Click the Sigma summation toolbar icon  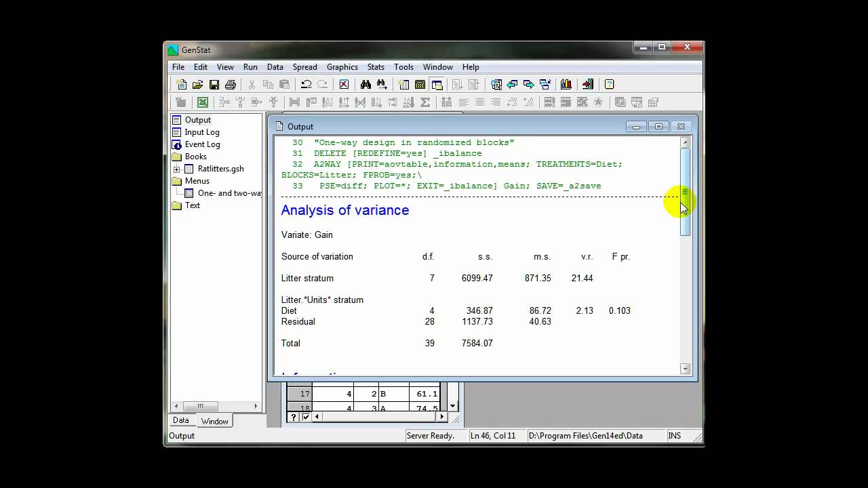point(425,102)
